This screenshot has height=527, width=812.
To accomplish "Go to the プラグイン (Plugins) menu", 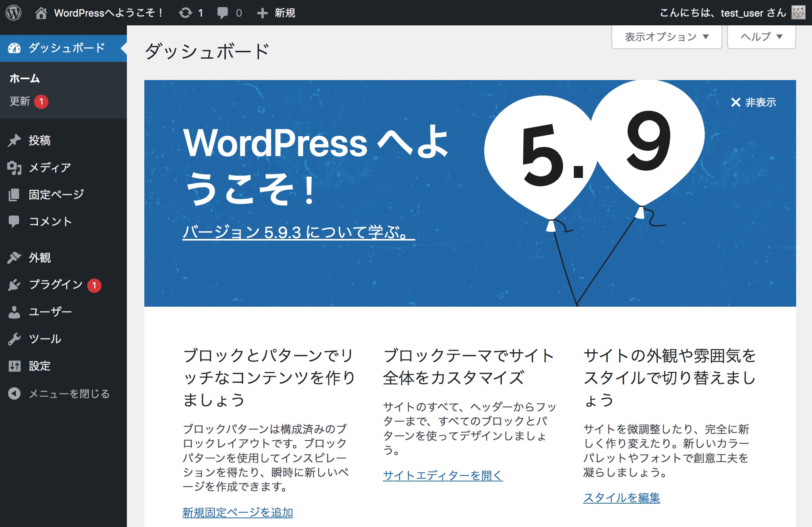I will point(56,285).
